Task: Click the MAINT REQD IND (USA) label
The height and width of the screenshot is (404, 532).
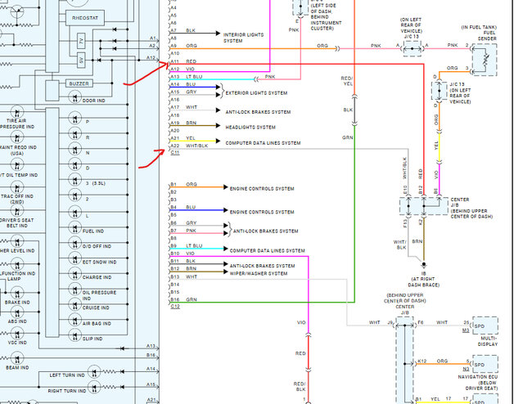Action: (18, 150)
